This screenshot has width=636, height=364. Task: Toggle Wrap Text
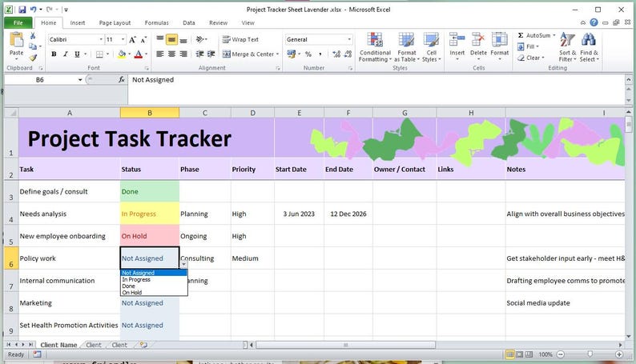240,39
